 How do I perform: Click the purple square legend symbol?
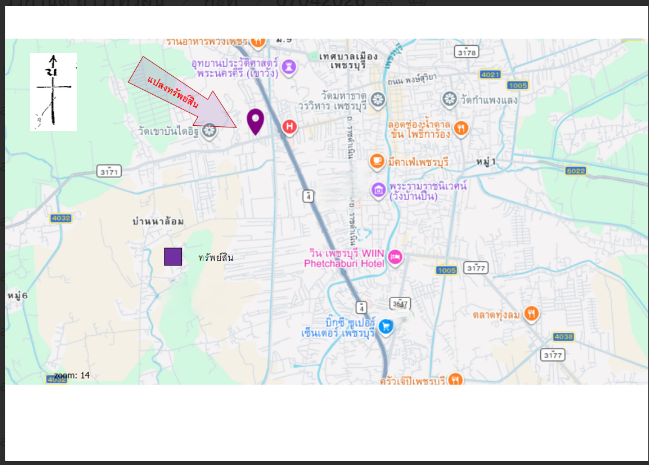click(x=173, y=257)
